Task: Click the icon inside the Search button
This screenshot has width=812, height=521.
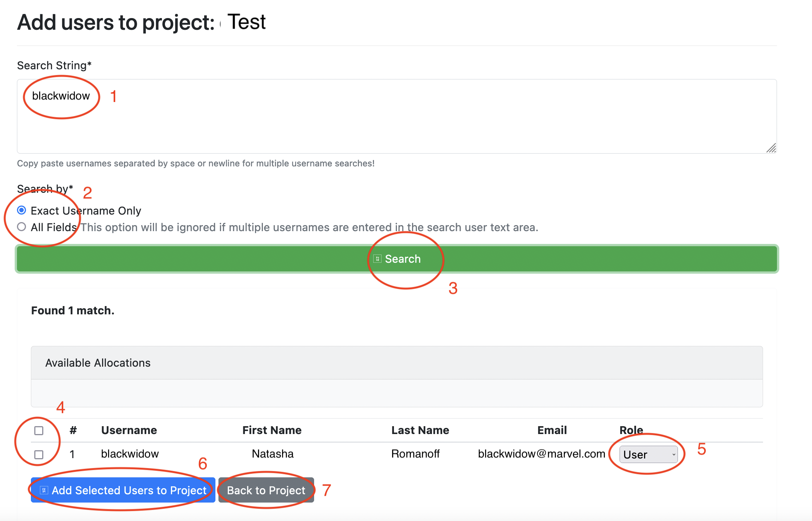Action: tap(377, 259)
